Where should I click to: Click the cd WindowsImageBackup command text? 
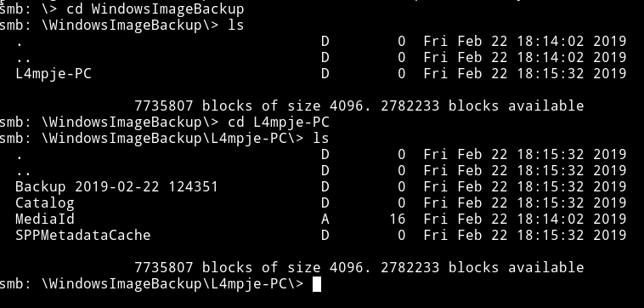click(155, 9)
